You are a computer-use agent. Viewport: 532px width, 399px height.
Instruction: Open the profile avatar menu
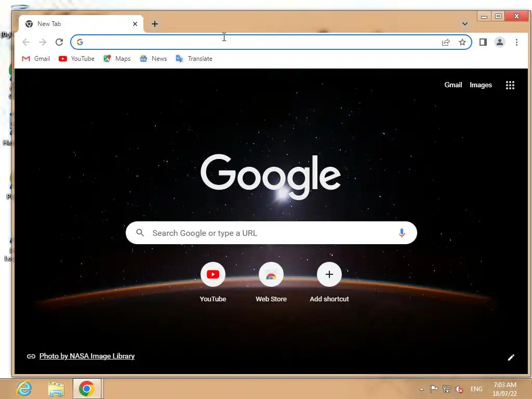(499, 42)
